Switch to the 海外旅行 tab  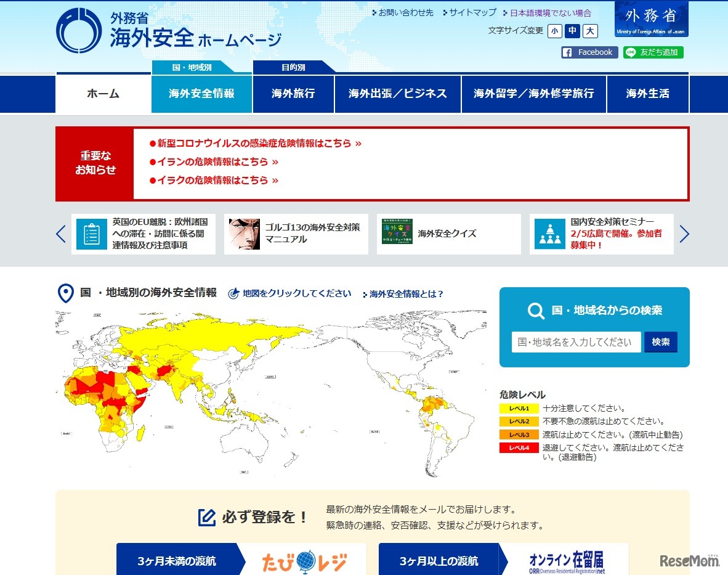pyautogui.click(x=293, y=94)
